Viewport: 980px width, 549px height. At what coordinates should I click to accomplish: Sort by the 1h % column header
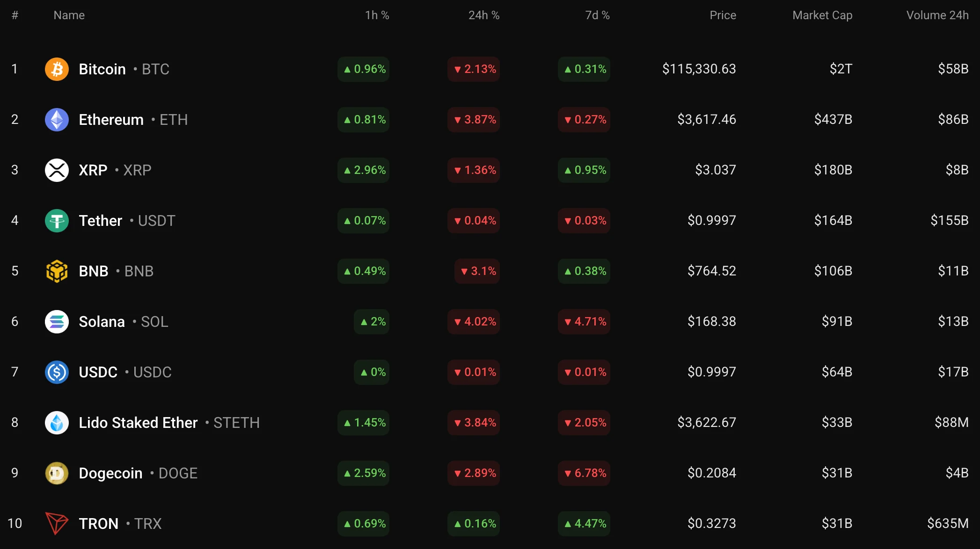(377, 15)
